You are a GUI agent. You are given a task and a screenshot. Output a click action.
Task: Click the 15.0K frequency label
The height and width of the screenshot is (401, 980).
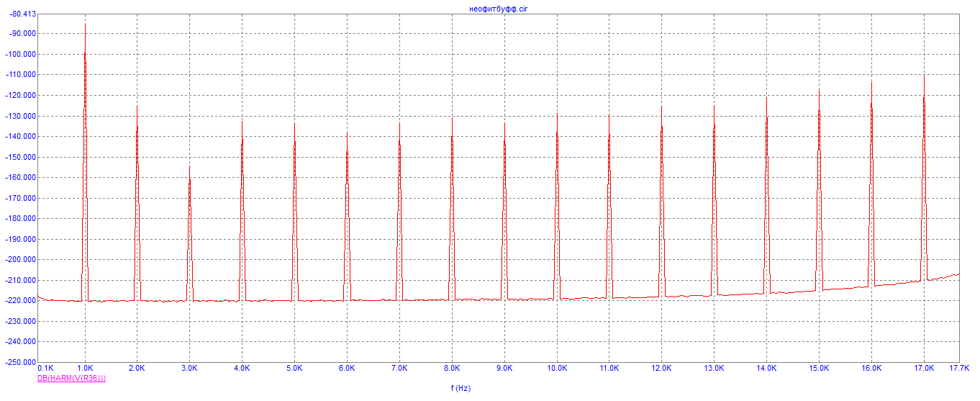[819, 368]
